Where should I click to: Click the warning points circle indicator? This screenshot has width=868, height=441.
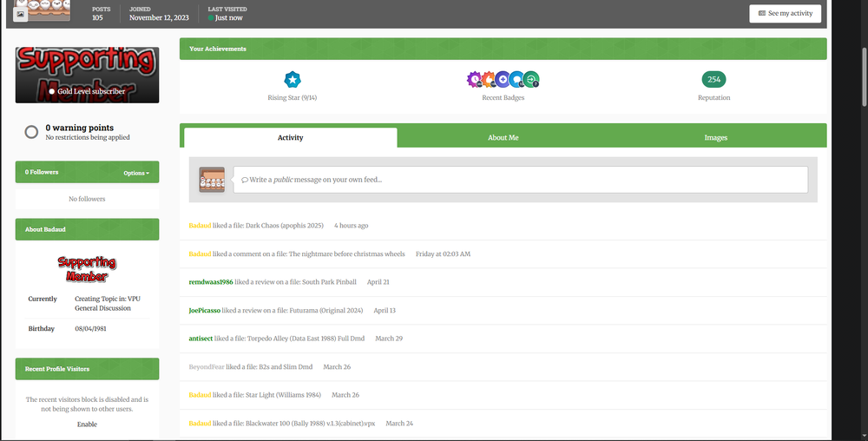[x=31, y=132]
